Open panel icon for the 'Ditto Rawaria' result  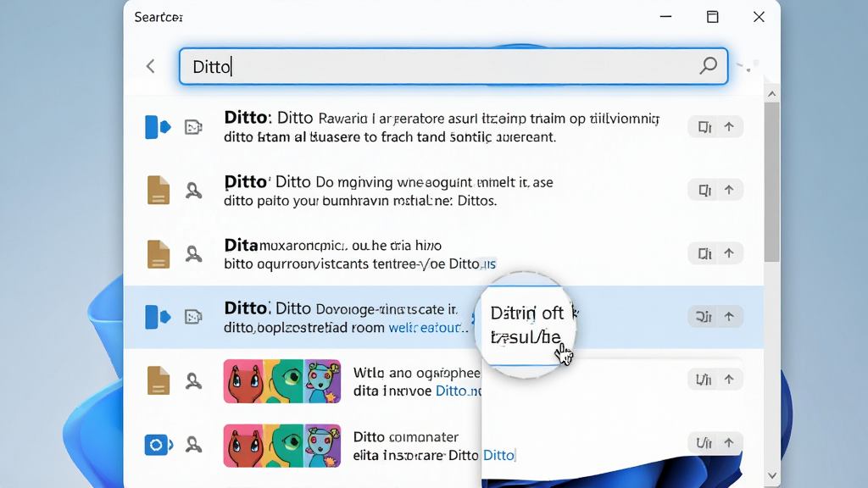click(704, 127)
